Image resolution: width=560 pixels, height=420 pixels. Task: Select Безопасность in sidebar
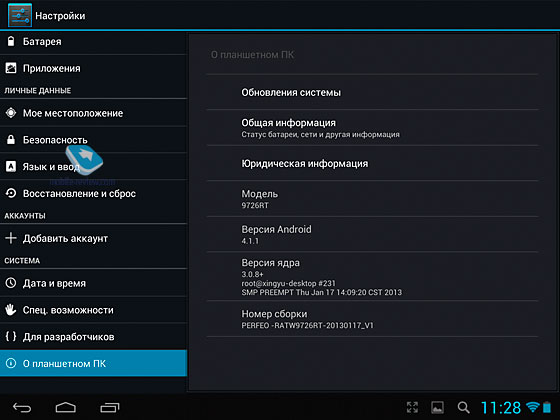point(94,140)
